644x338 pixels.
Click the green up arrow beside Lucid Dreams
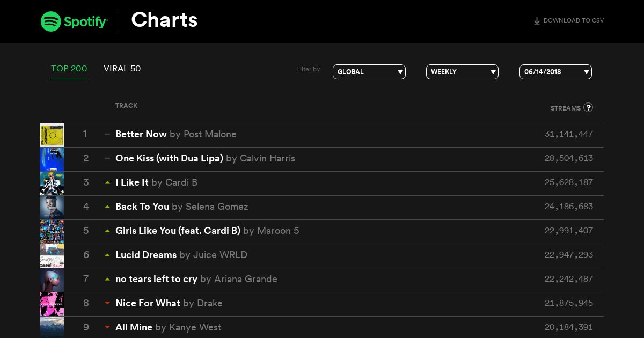pos(107,255)
